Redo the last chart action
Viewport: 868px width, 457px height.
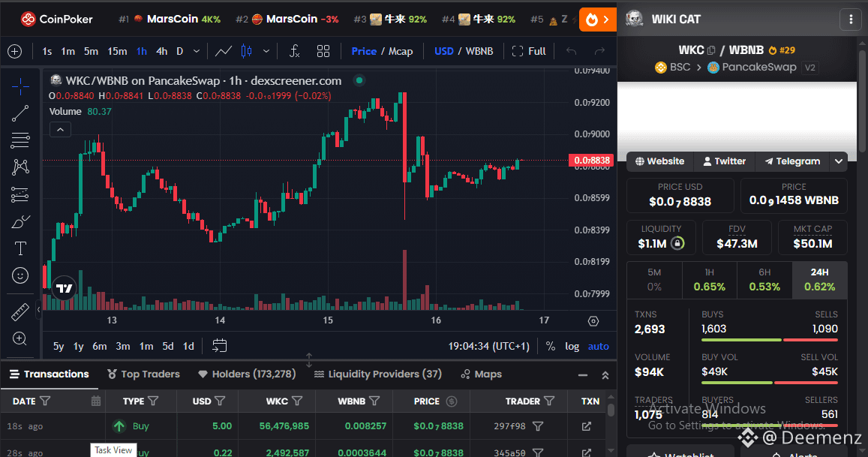coord(599,52)
